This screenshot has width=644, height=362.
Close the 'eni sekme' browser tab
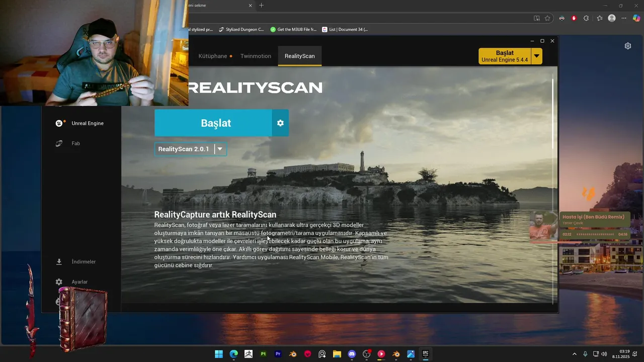point(251,6)
